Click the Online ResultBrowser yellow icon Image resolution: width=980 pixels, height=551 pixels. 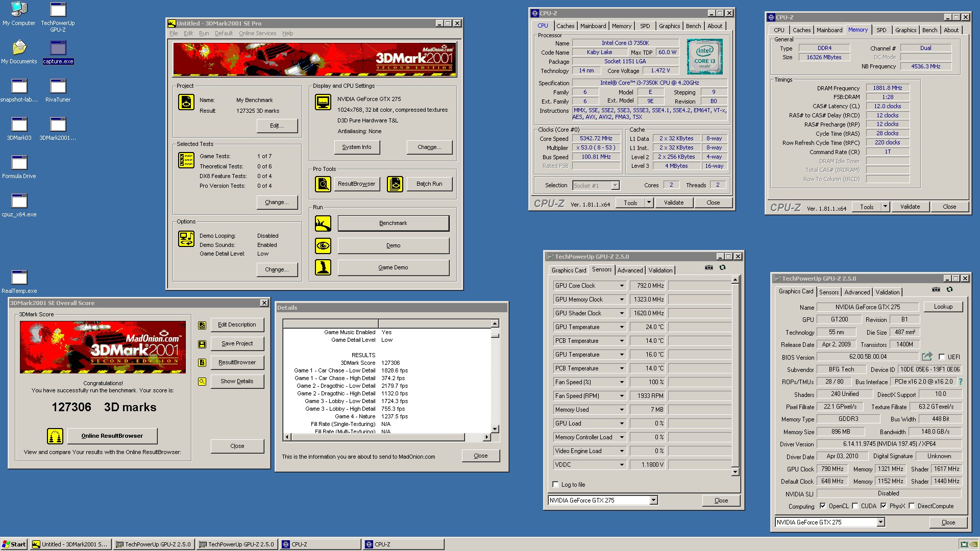tap(55, 436)
